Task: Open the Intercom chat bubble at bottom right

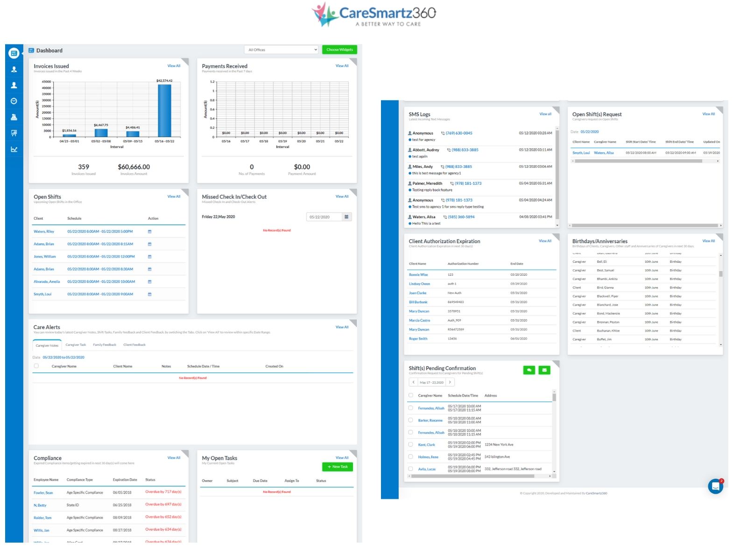Action: tap(716, 486)
